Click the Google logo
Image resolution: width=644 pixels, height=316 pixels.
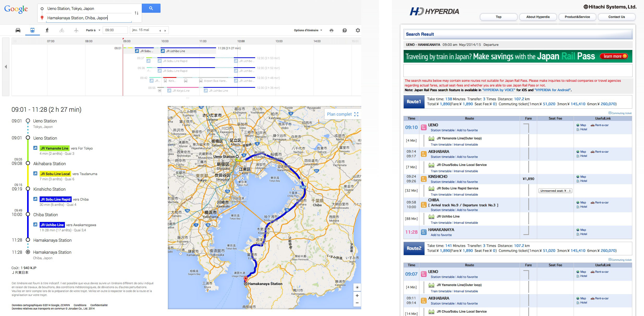(16, 9)
